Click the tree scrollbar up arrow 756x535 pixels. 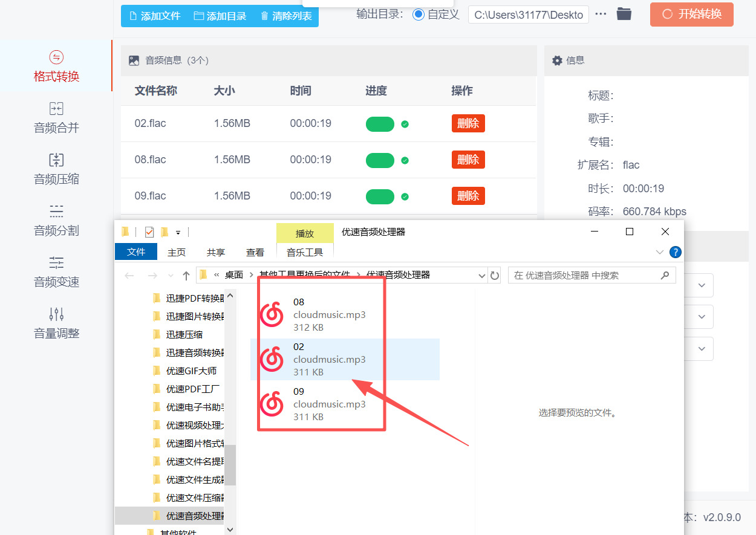pos(230,294)
